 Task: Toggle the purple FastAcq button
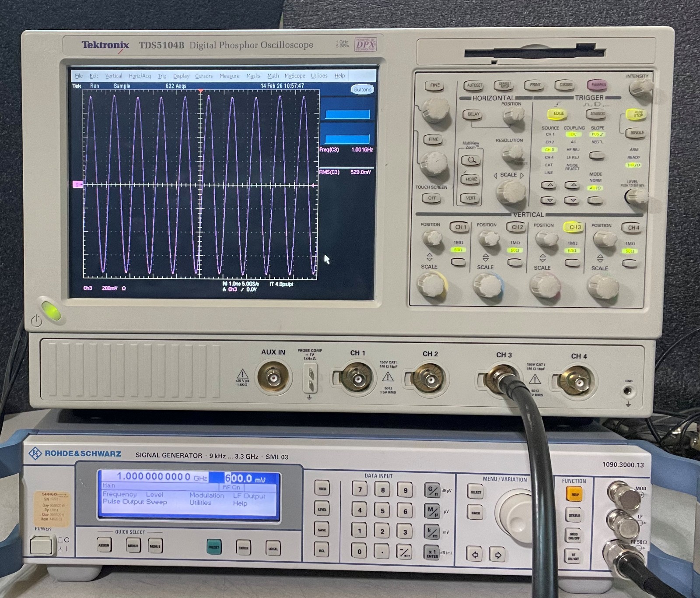[597, 85]
